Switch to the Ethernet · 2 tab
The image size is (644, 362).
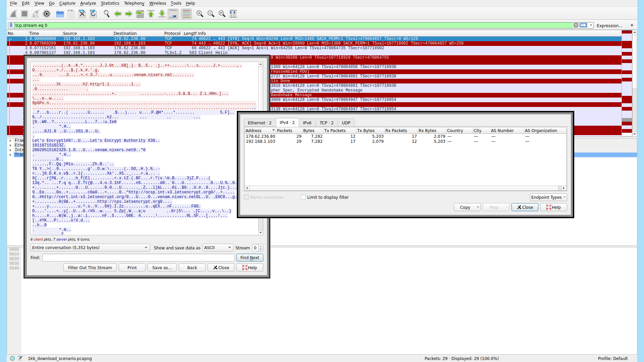click(260, 123)
